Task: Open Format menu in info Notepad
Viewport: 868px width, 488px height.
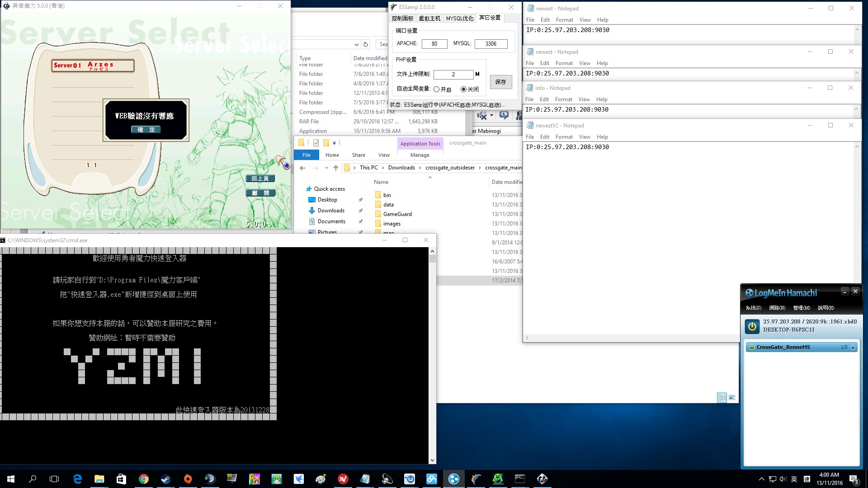Action: (x=563, y=99)
